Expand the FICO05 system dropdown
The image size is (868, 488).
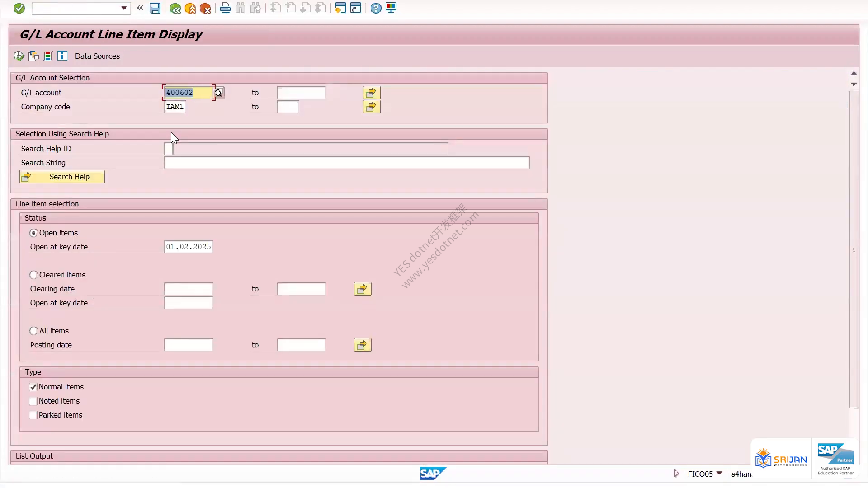pyautogui.click(x=719, y=473)
